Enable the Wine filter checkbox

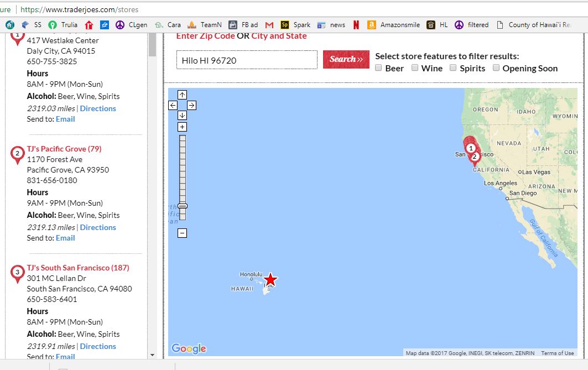pos(415,68)
